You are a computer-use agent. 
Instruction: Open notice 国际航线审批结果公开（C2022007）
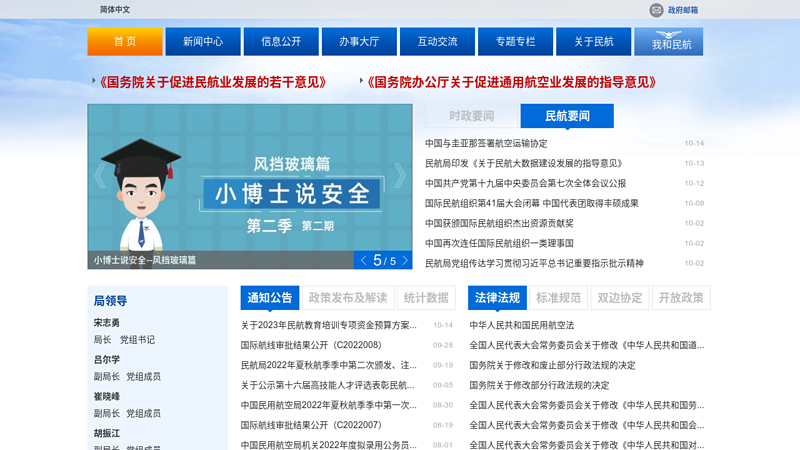point(311,425)
